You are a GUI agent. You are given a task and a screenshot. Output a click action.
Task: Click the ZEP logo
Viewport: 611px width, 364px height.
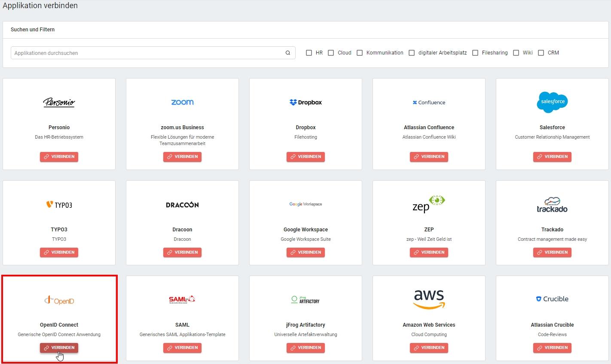pyautogui.click(x=429, y=204)
